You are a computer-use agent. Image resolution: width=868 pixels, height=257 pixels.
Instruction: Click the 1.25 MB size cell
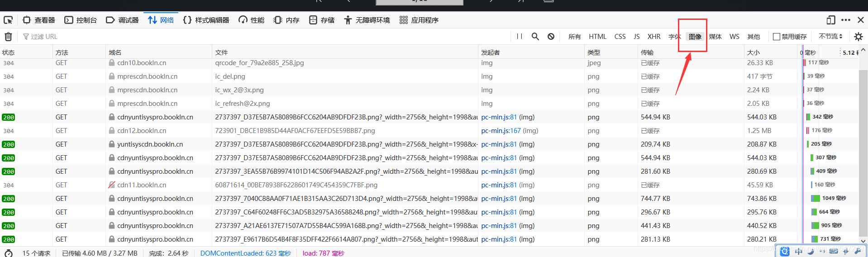[x=759, y=131]
